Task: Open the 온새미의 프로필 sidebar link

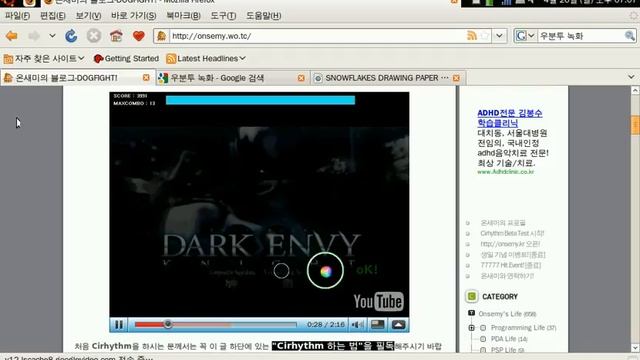Action: [502, 223]
